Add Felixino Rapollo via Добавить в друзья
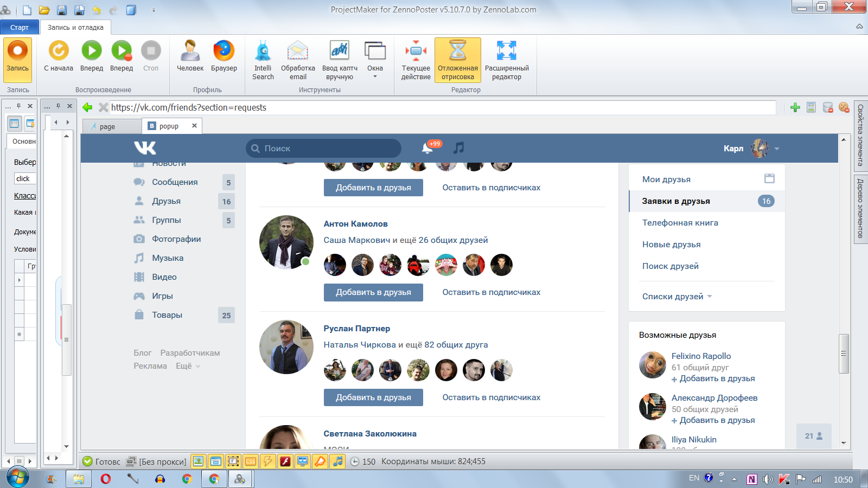This screenshot has height=488, width=868. coord(713,378)
